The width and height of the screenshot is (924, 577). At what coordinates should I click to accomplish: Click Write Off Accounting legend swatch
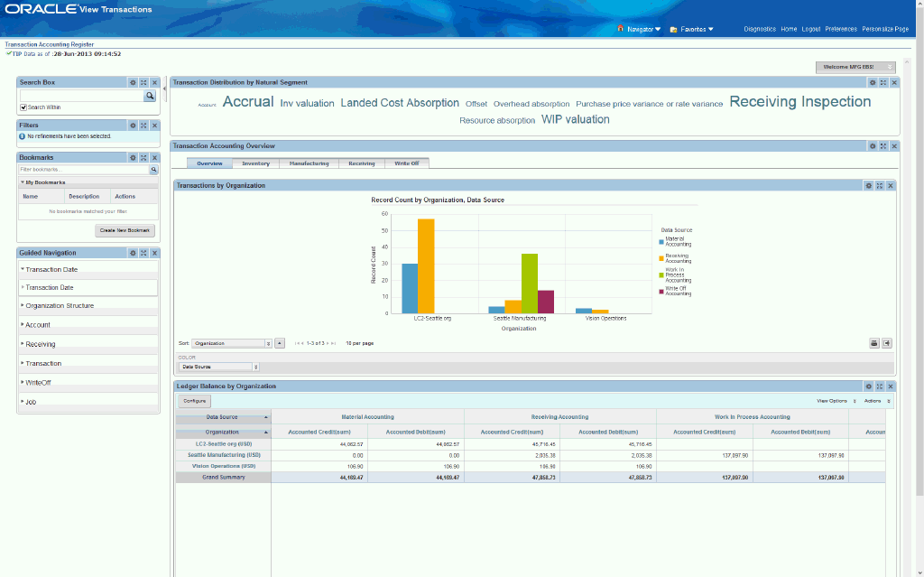(x=661, y=292)
